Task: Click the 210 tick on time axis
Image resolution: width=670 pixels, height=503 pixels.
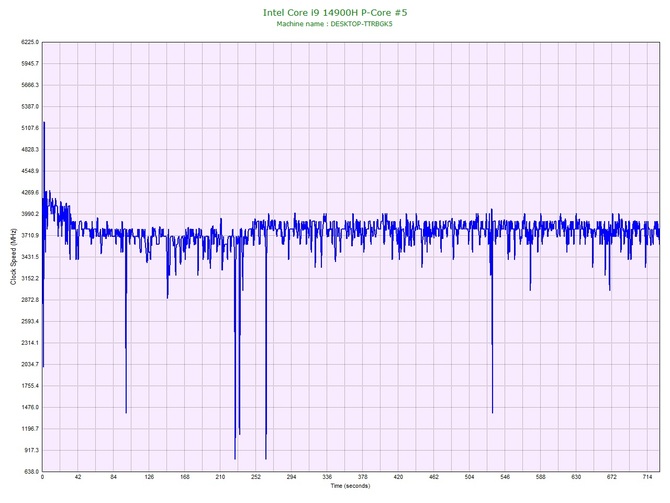Action: [x=220, y=477]
